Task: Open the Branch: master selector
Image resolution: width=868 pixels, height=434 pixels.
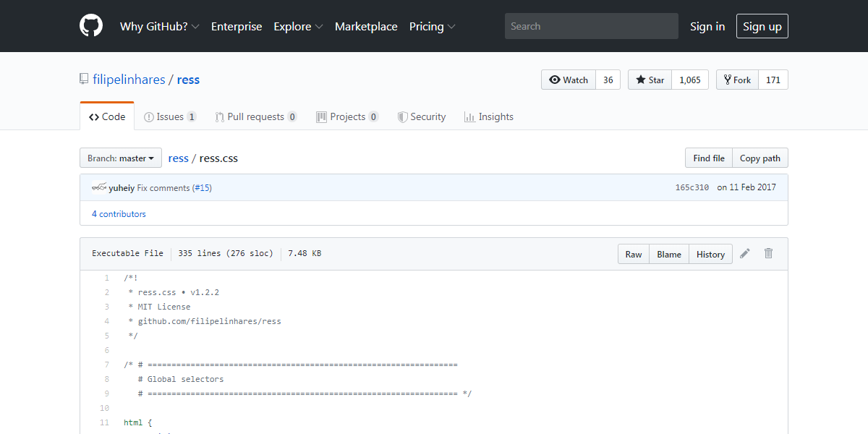Action: 121,158
